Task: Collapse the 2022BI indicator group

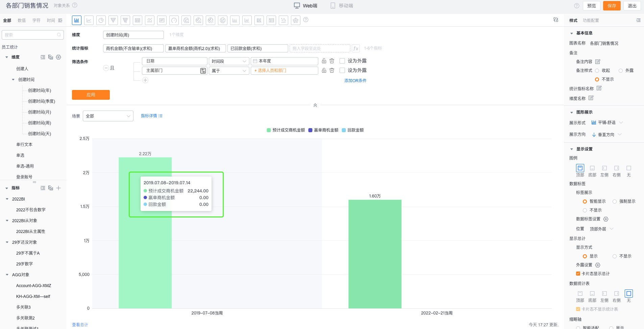Action: 7,199
